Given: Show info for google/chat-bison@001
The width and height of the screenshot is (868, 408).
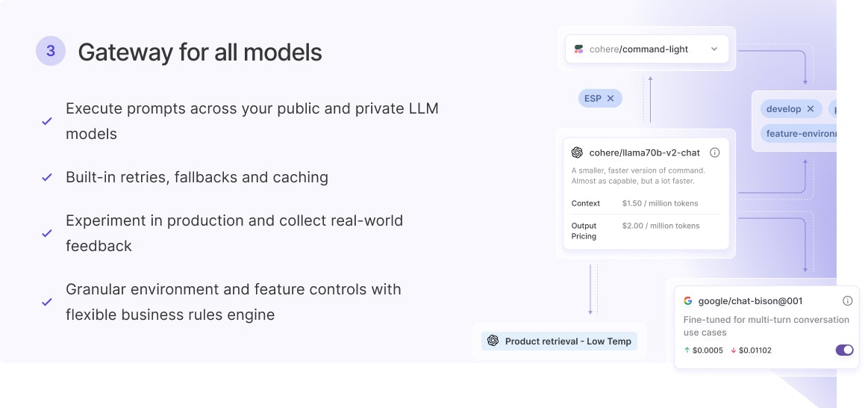Looking at the screenshot, I should point(848,301).
